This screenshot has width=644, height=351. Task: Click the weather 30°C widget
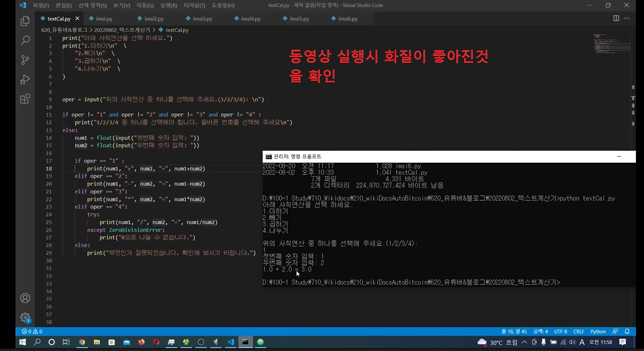coord(498,342)
